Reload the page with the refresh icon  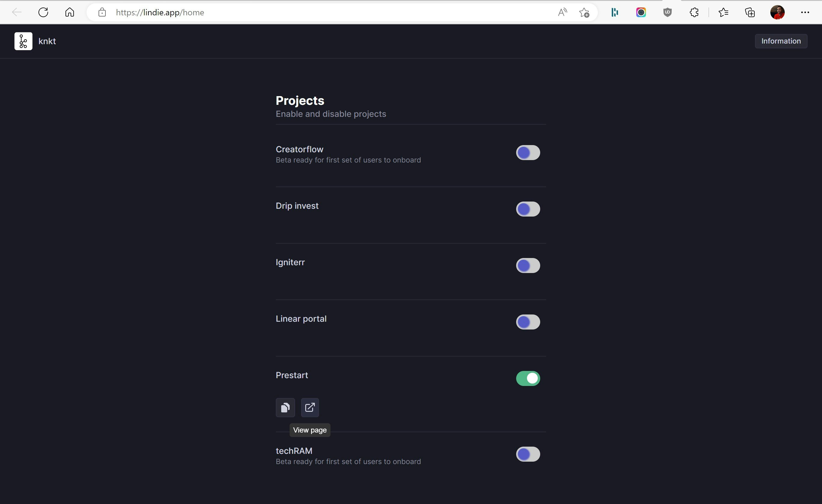pyautogui.click(x=43, y=12)
